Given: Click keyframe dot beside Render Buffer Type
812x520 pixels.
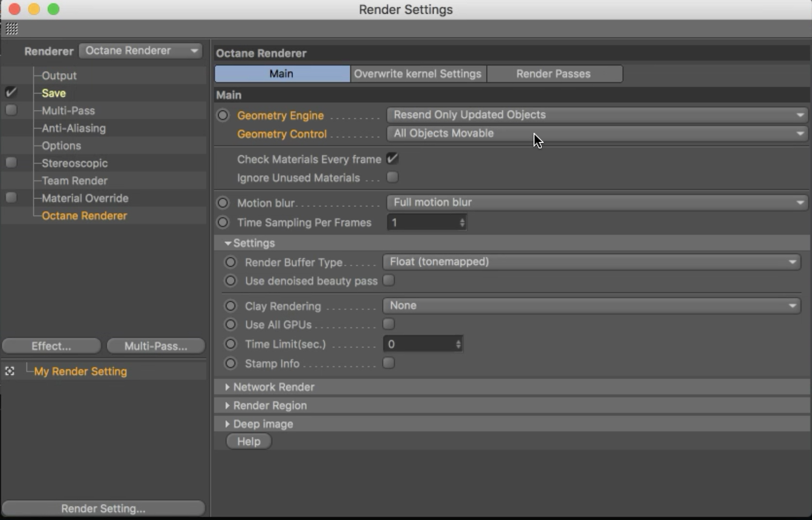Looking at the screenshot, I should coord(231,262).
